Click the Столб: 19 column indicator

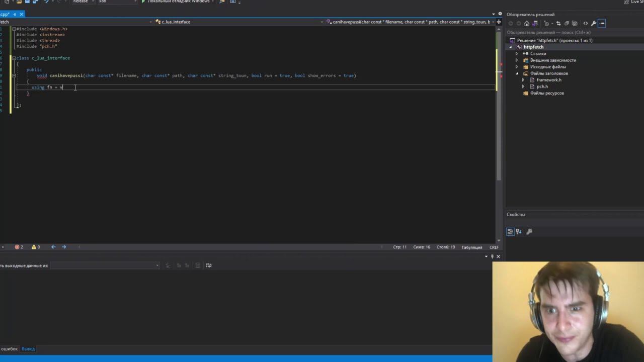(x=446, y=247)
